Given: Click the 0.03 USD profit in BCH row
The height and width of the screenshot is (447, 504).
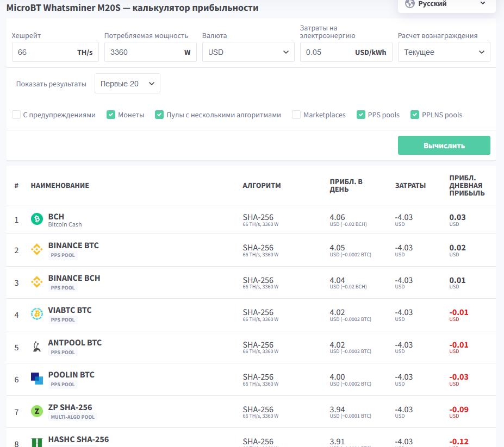Looking at the screenshot, I should (457, 217).
